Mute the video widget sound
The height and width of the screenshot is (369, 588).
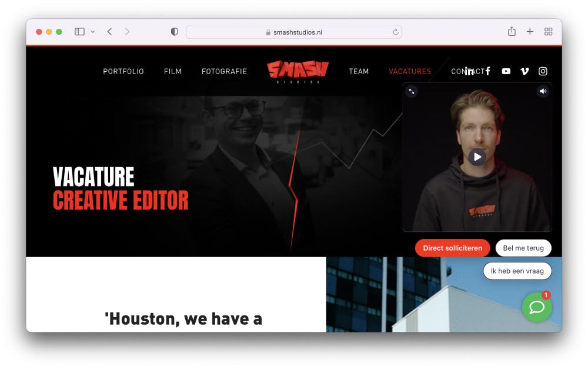point(543,91)
